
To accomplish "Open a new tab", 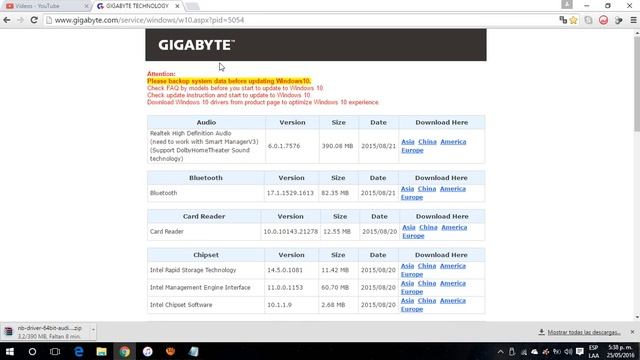I will [x=192, y=6].
